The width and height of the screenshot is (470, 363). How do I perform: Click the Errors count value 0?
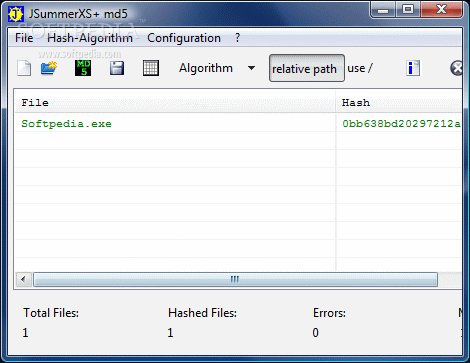coord(316,333)
